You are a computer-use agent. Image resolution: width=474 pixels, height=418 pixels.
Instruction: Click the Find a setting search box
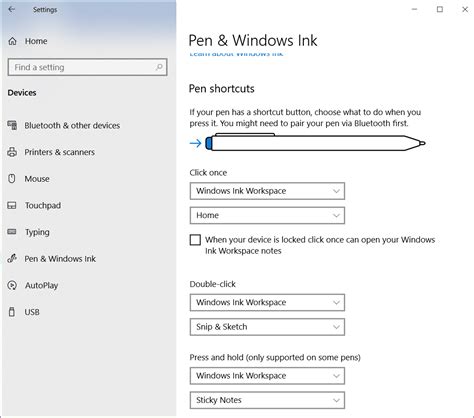(x=87, y=67)
